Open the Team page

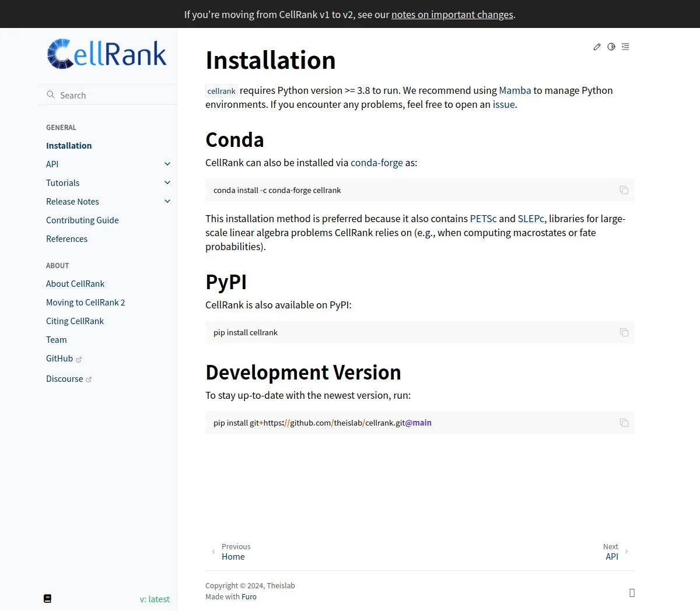point(56,340)
